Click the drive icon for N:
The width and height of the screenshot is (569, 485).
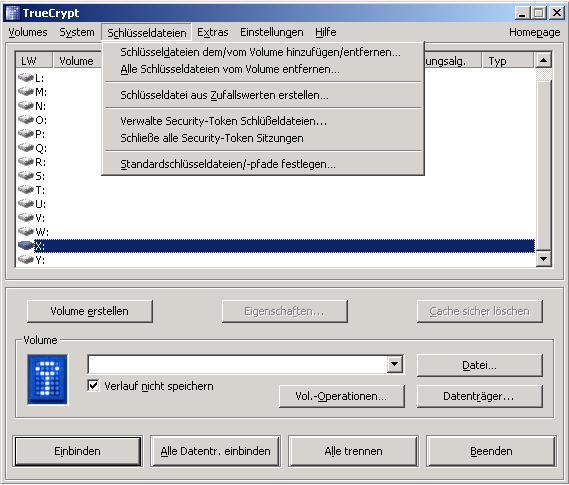[x=26, y=105]
